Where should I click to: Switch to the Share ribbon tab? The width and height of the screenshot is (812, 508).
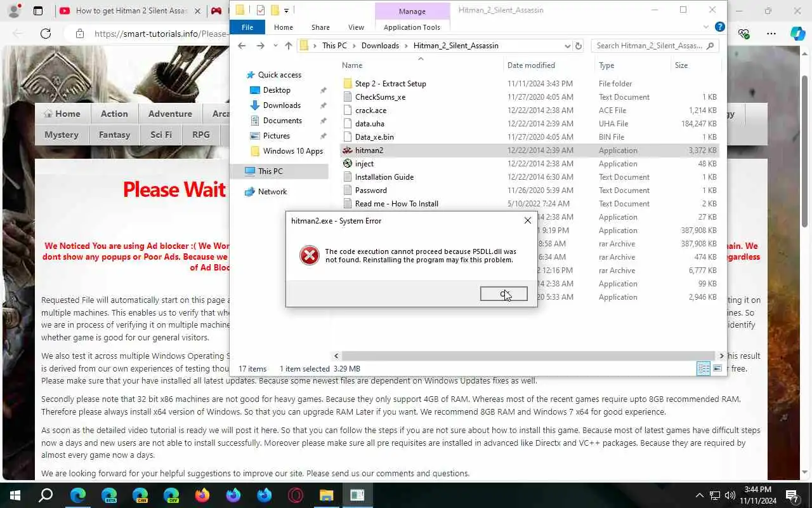320,27
